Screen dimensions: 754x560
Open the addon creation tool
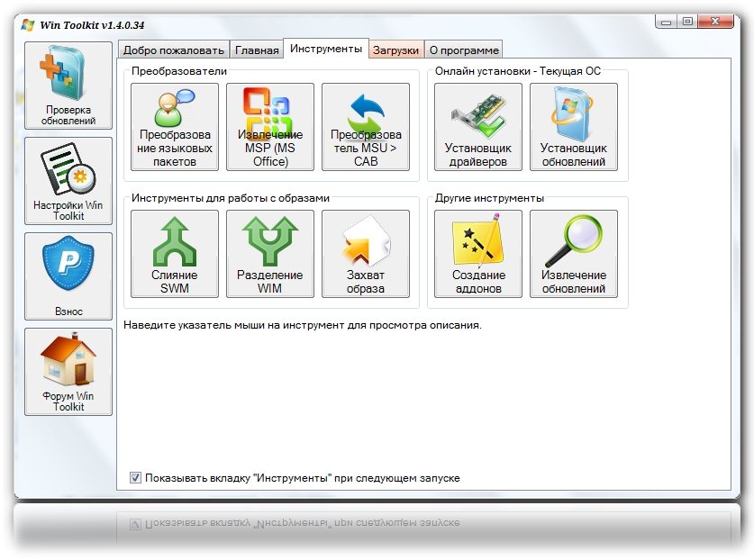tap(478, 254)
